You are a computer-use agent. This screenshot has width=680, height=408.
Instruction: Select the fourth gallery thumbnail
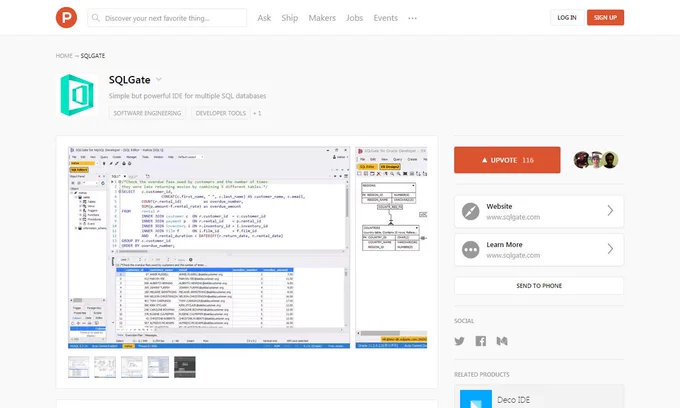(x=158, y=367)
